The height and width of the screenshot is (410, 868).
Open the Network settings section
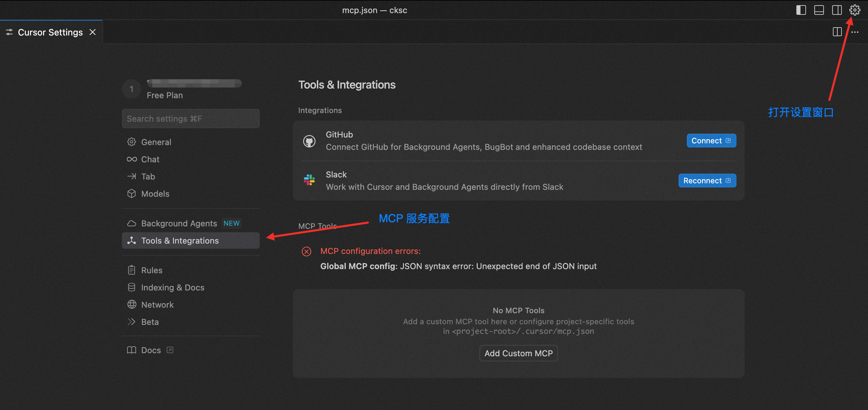coord(157,305)
